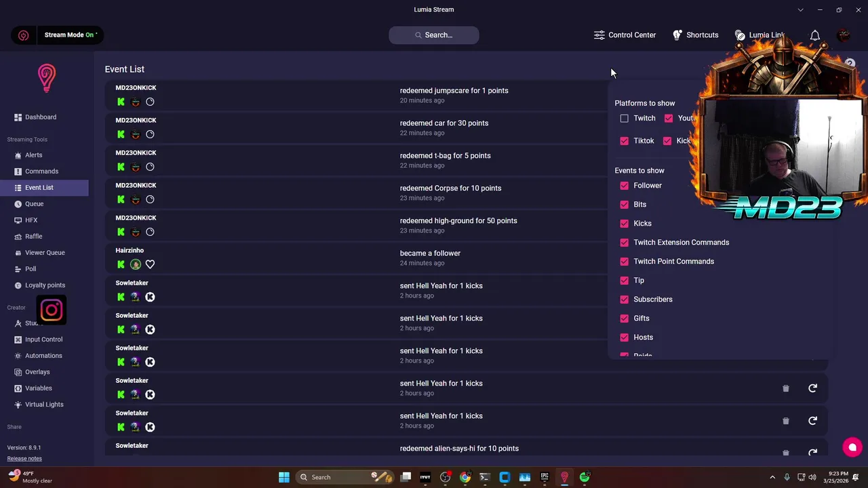Uncheck Twitch Extension Commands
The image size is (868, 488).
tap(625, 243)
